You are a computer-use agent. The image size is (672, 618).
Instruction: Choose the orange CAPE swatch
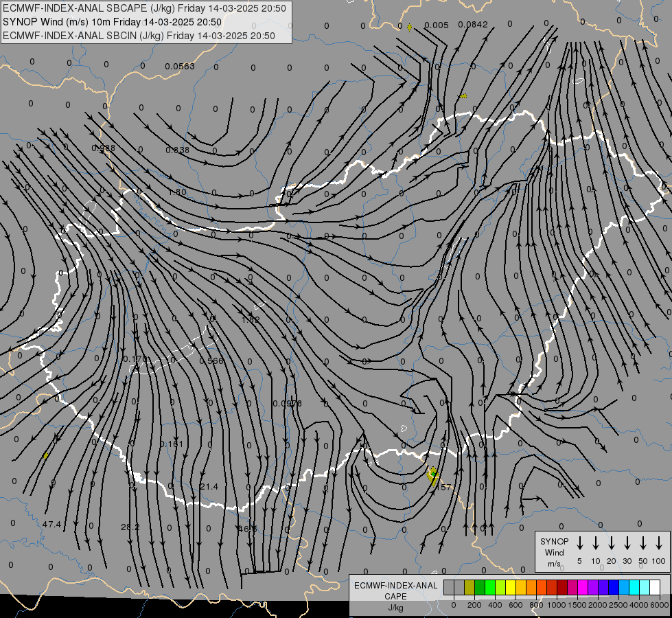(x=531, y=588)
